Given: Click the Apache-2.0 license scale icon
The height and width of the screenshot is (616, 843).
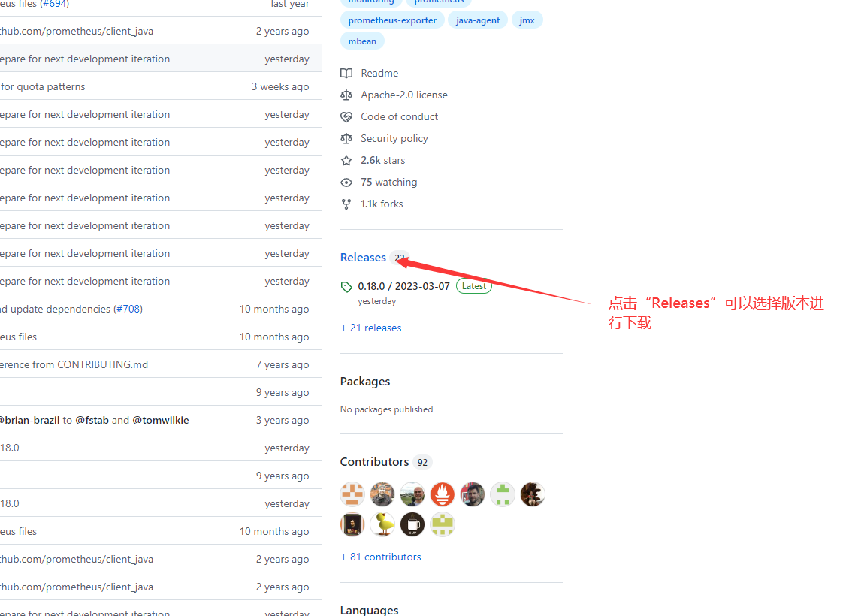Looking at the screenshot, I should [346, 95].
